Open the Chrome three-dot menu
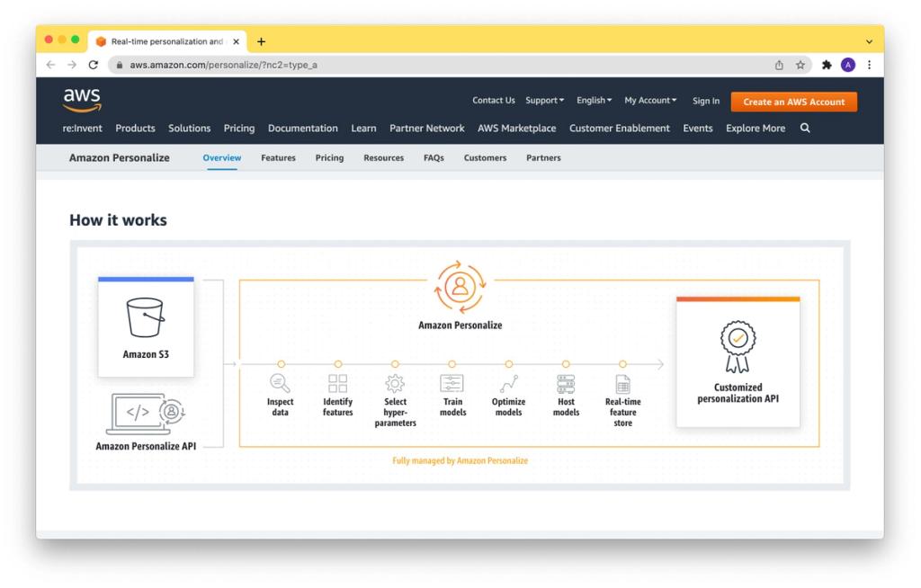 [870, 65]
